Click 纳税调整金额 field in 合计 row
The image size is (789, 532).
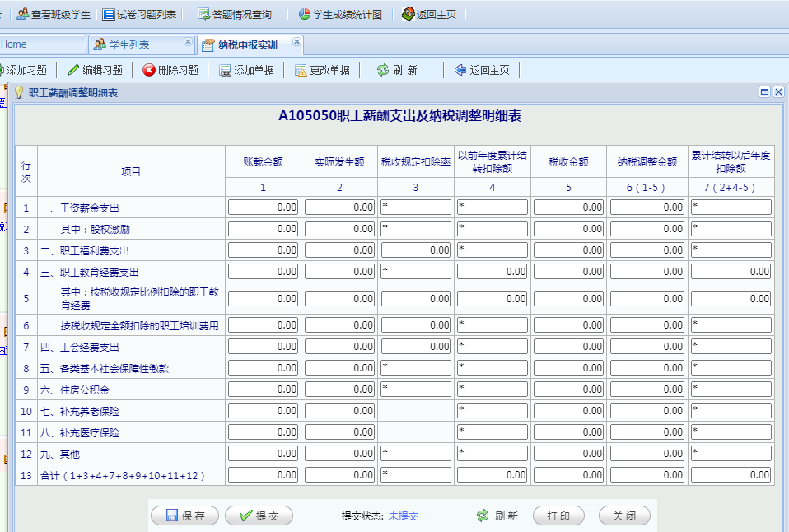(647, 475)
